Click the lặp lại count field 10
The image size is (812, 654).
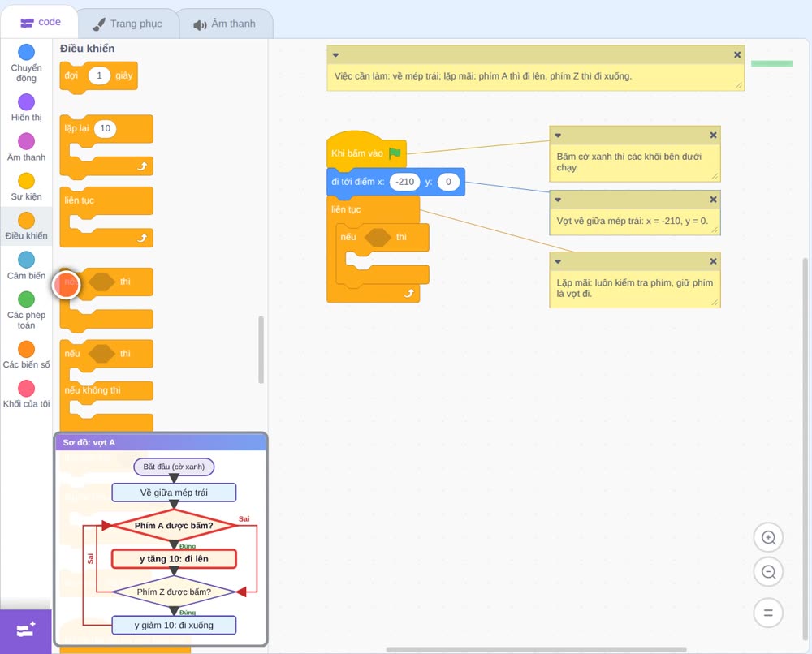(x=105, y=128)
